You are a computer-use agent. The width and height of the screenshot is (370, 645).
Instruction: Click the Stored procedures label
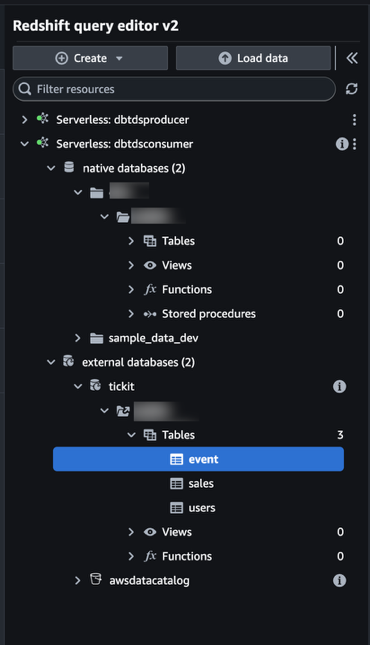[209, 314]
